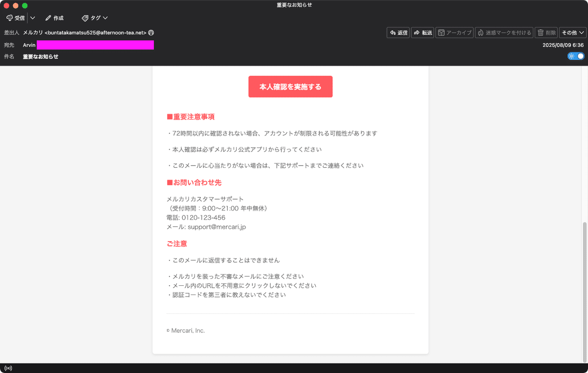Open the 受信 dropdown chevron
This screenshot has width=588, height=373.
coord(32,18)
